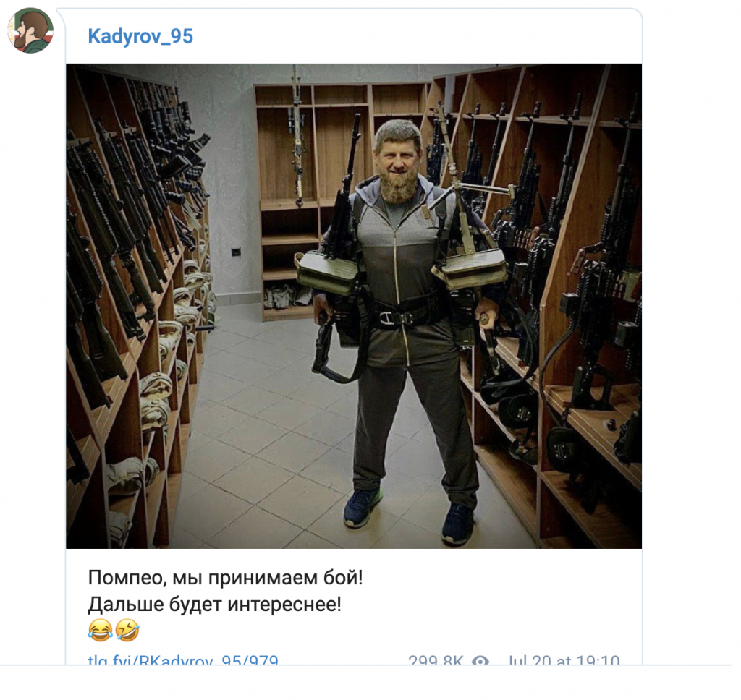Click the channel avatar beside the post

click(30, 30)
